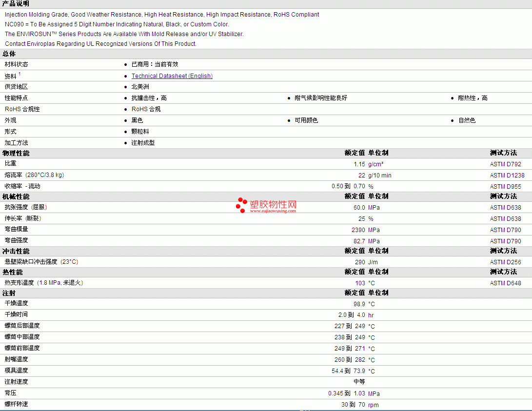
Task: Select the 耐气候影响性能良好 feature
Action: point(321,98)
